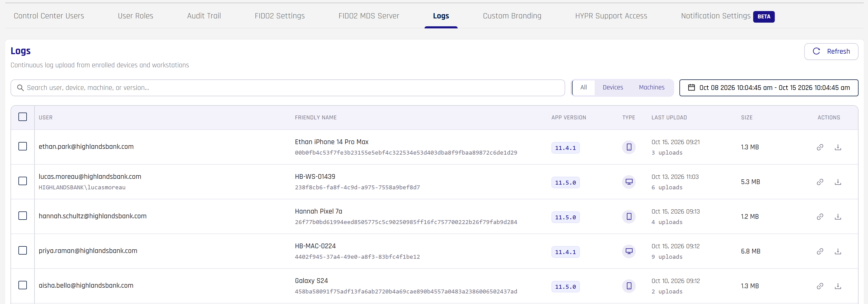Click HIGHLANDSBANK\lucasmoreau text
This screenshot has height=304, width=868.
click(82, 187)
